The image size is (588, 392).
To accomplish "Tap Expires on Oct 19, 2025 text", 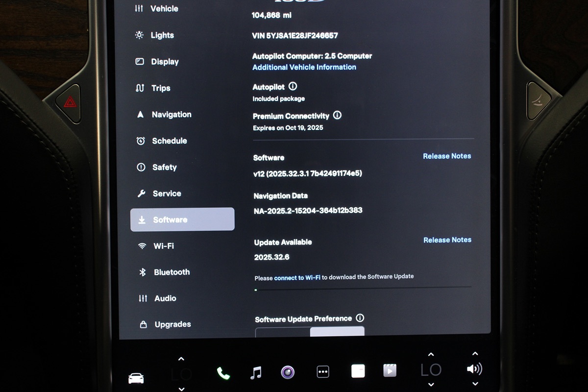I will [288, 128].
